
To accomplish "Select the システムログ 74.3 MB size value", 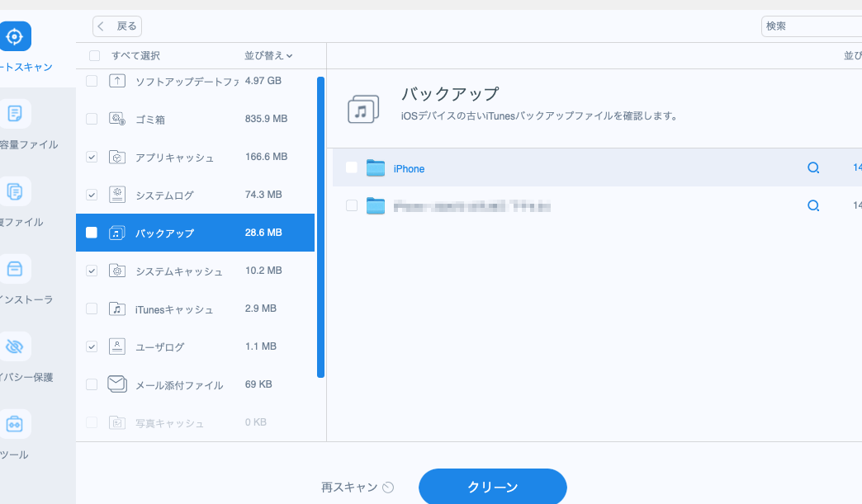I will (263, 195).
